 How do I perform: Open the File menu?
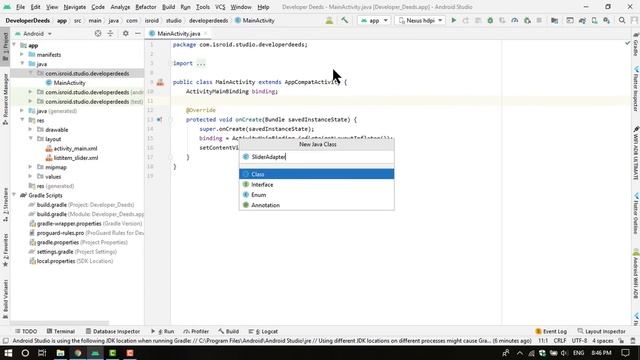click(x=20, y=7)
